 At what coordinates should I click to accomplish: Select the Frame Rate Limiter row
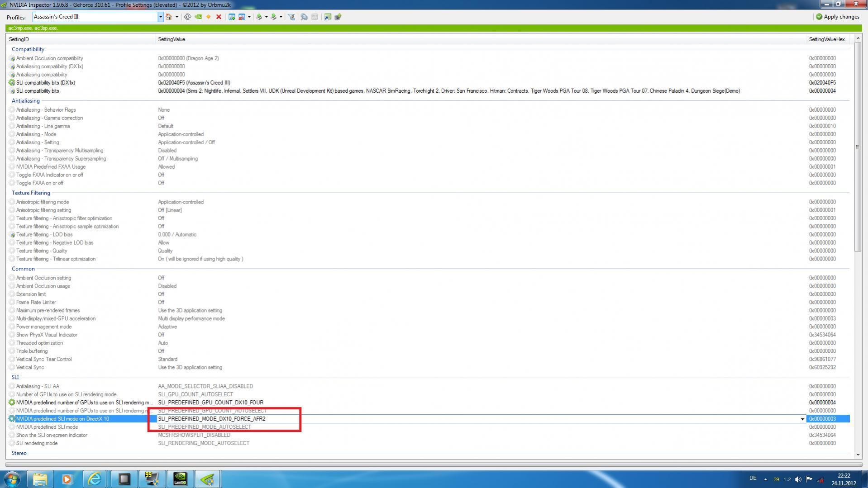[428, 303]
